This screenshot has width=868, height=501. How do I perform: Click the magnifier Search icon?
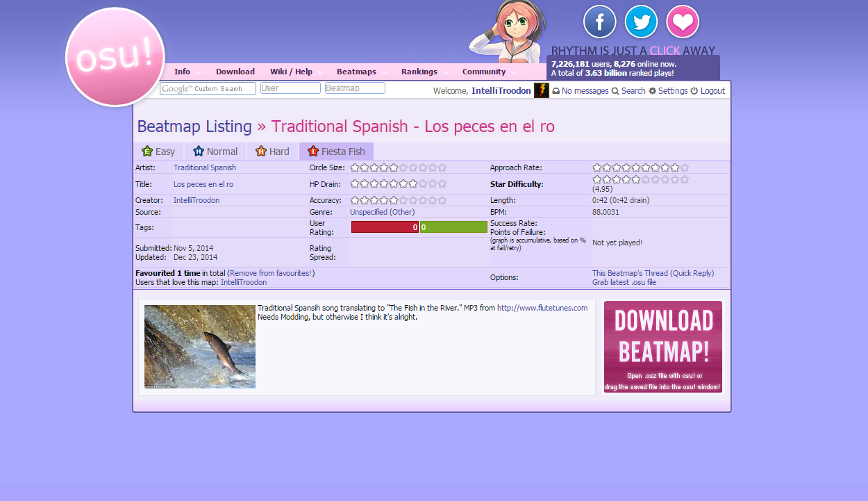615,91
